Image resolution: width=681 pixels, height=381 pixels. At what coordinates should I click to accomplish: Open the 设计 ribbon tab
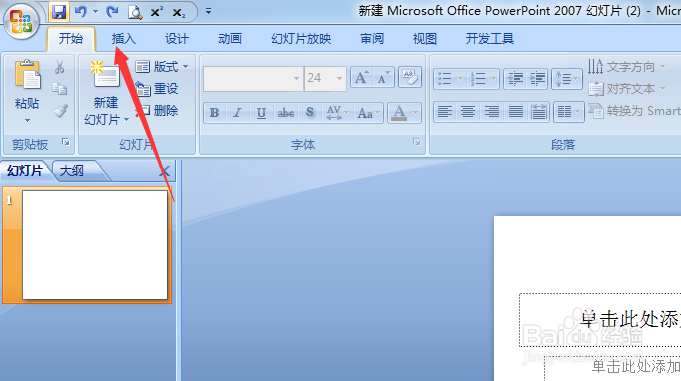(x=177, y=39)
